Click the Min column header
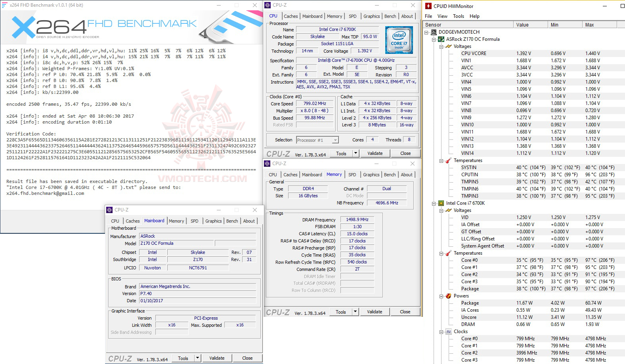The width and height of the screenshot is (625, 364). [x=565, y=25]
